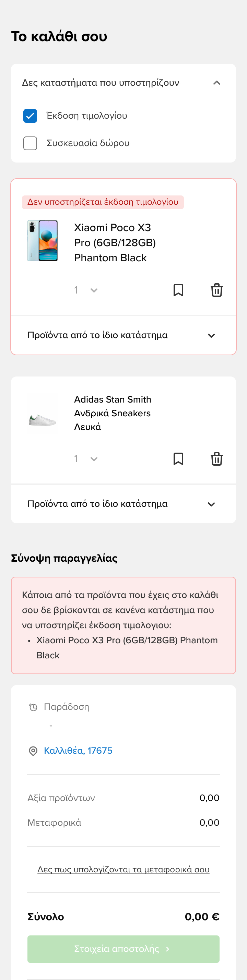Click the Adidas Stan Smith product title

coord(112,413)
